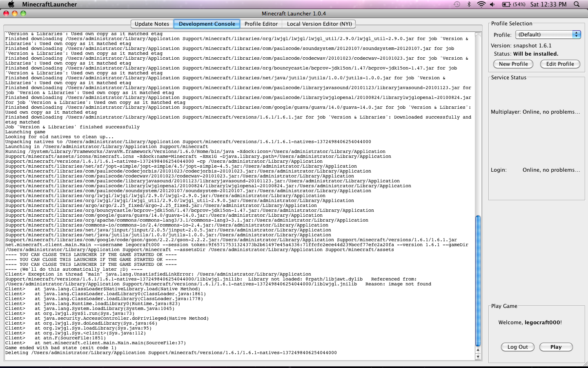588x368 pixels.
Task: Open the Apple menu
Action: [x=11, y=4]
